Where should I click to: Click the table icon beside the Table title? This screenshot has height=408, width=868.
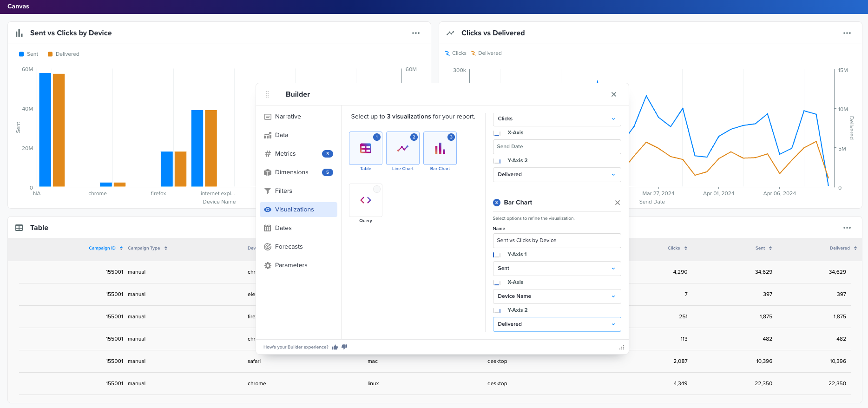[19, 228]
